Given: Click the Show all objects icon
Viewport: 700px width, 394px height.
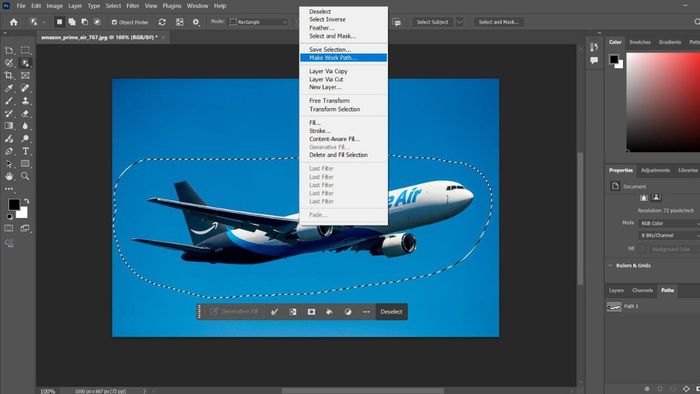Looking at the screenshot, I should tap(179, 22).
